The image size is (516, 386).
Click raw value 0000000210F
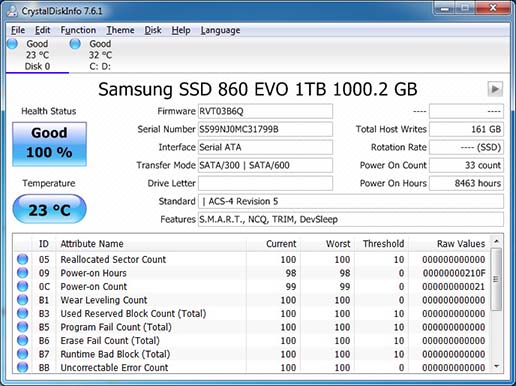coord(454,273)
